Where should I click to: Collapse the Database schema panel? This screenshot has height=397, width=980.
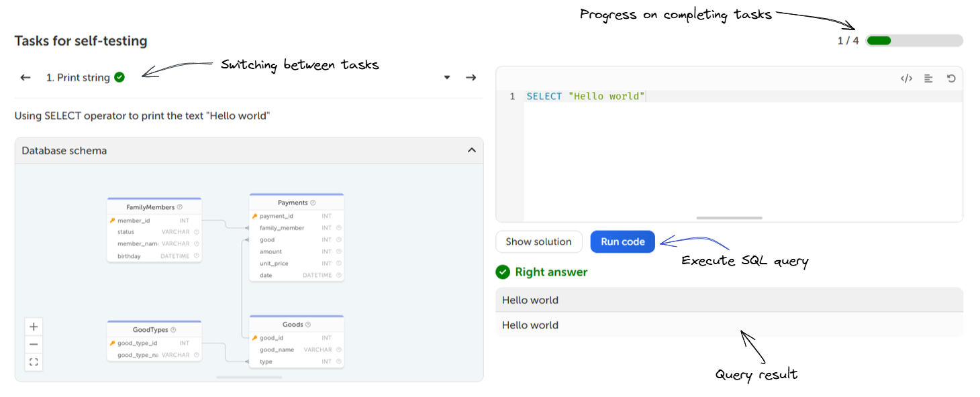(x=472, y=150)
